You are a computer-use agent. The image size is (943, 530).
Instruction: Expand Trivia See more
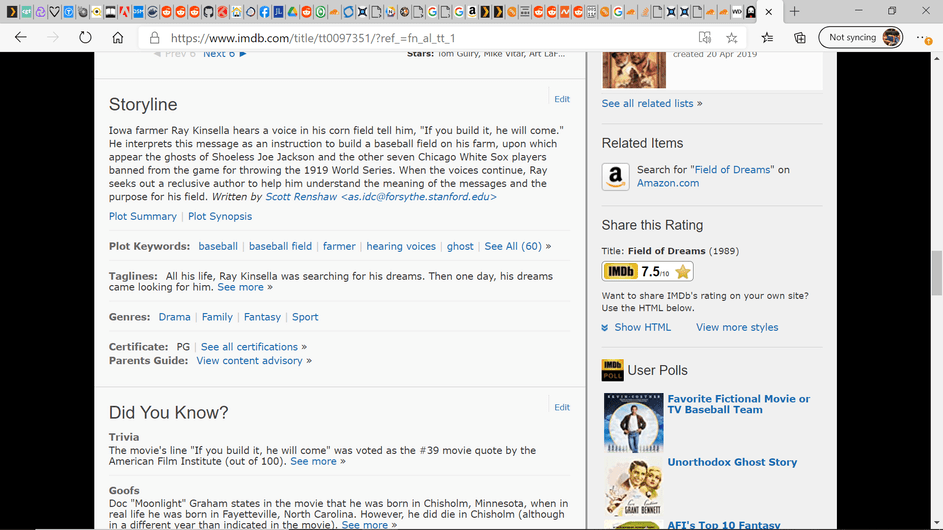coord(313,461)
